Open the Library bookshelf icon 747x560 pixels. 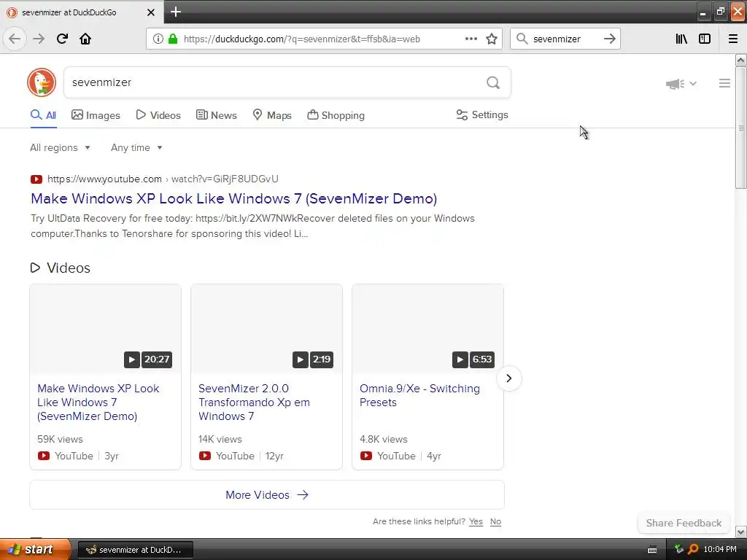[x=681, y=39]
